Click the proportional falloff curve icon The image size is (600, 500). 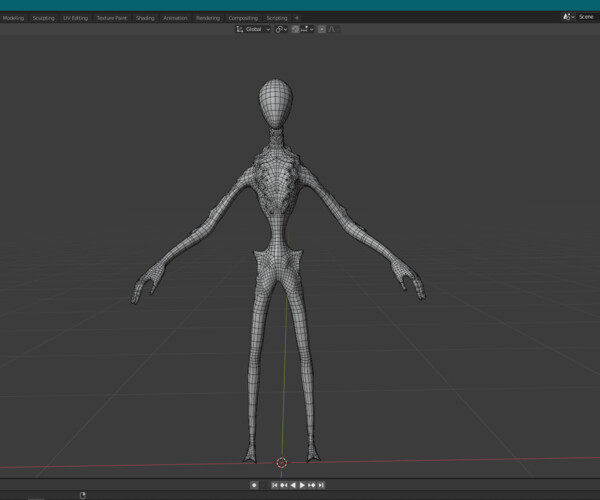(331, 29)
